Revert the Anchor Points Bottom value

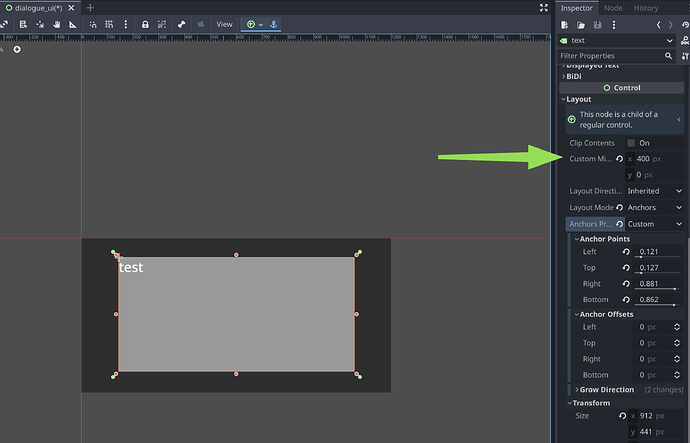626,300
